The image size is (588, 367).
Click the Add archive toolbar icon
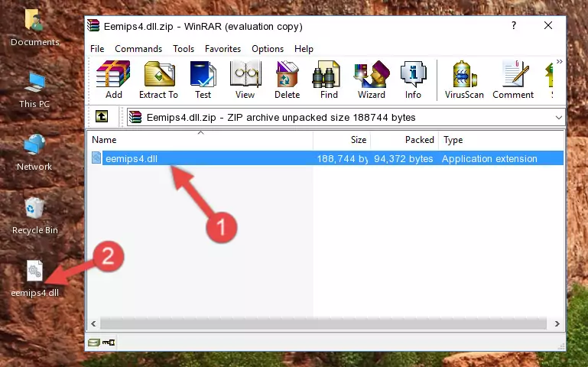113,80
